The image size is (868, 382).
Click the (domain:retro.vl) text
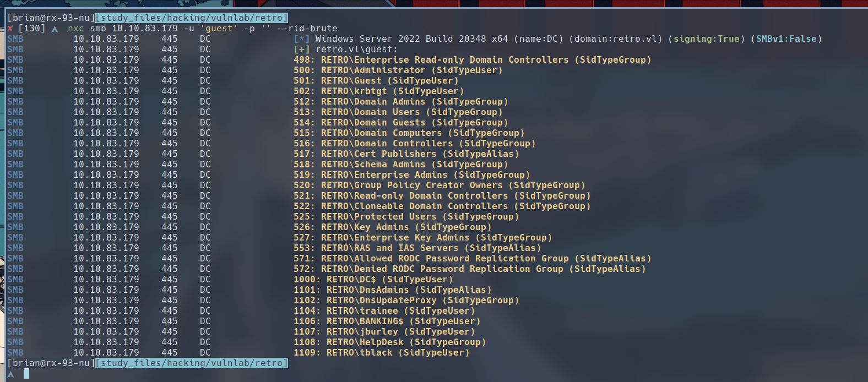pyautogui.click(x=616, y=39)
